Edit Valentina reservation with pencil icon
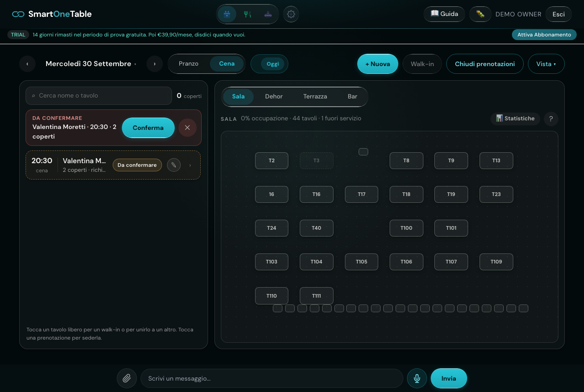This screenshot has height=392, width=584. [174, 165]
